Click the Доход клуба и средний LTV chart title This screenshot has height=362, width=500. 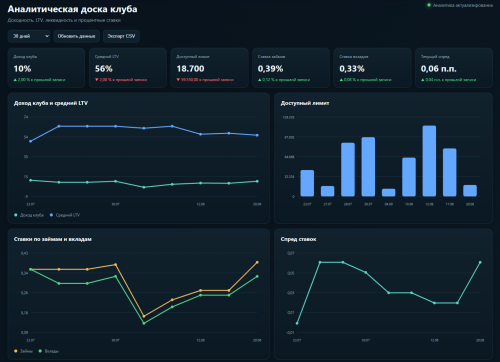(51, 103)
